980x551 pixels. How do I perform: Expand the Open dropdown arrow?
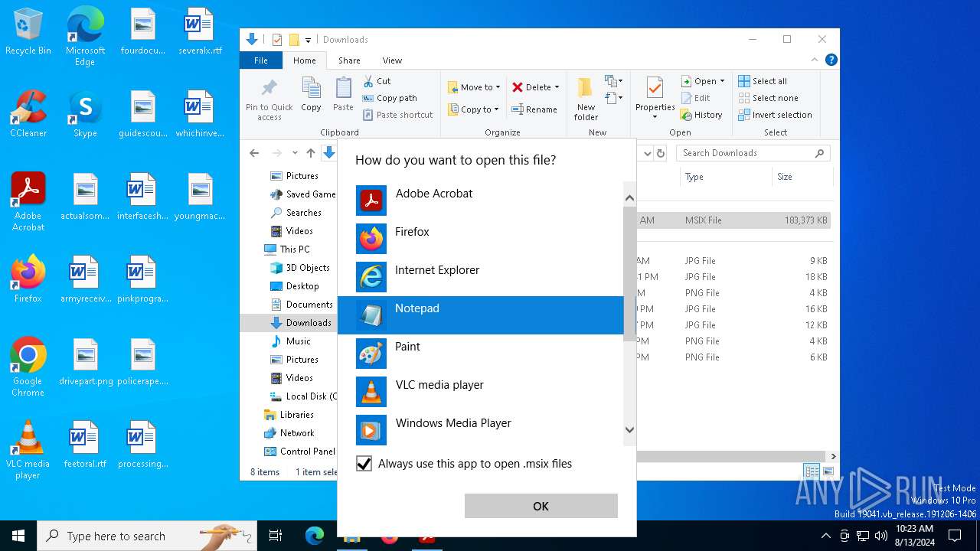point(722,81)
